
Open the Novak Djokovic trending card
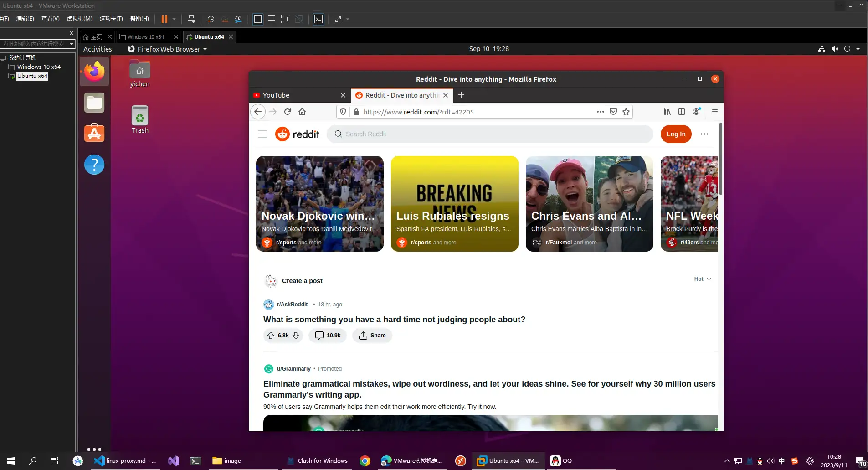click(x=320, y=204)
